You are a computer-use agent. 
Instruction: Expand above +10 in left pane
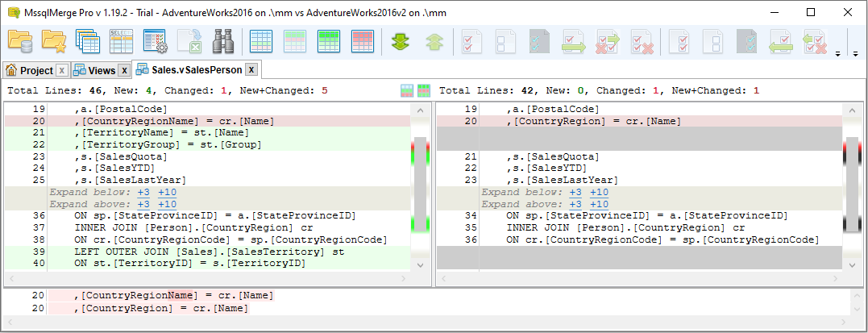(x=167, y=205)
